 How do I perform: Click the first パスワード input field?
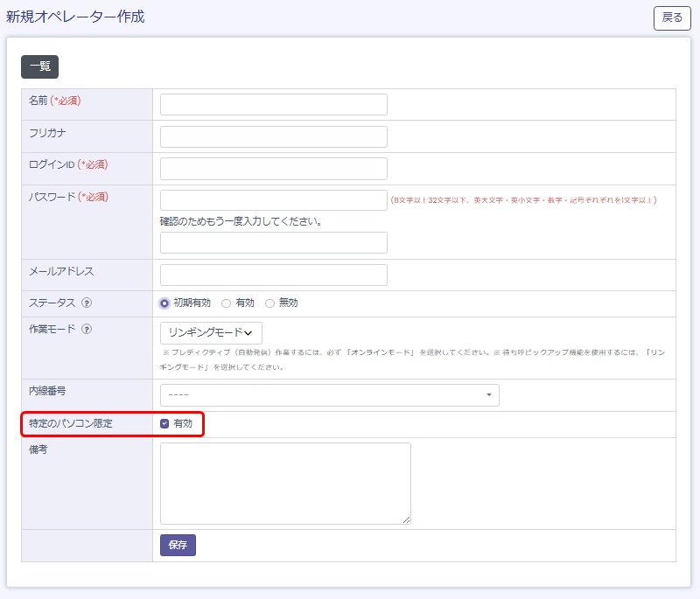[273, 200]
